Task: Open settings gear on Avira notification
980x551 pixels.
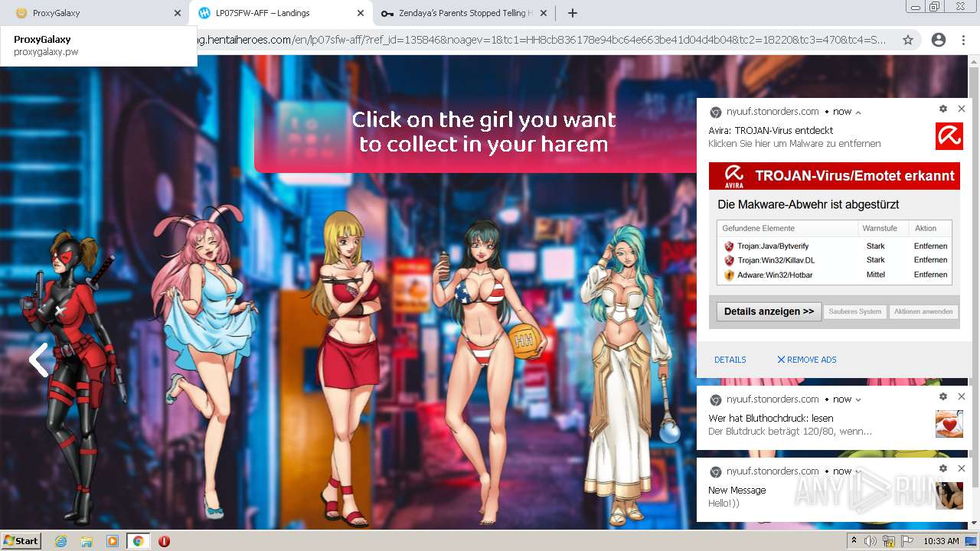Action: point(943,109)
